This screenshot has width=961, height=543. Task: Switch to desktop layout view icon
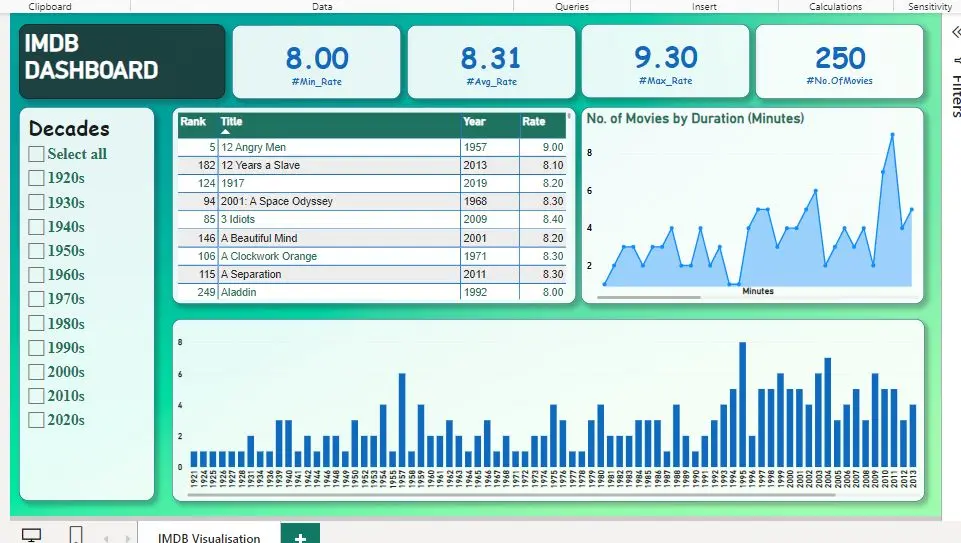click(x=31, y=535)
